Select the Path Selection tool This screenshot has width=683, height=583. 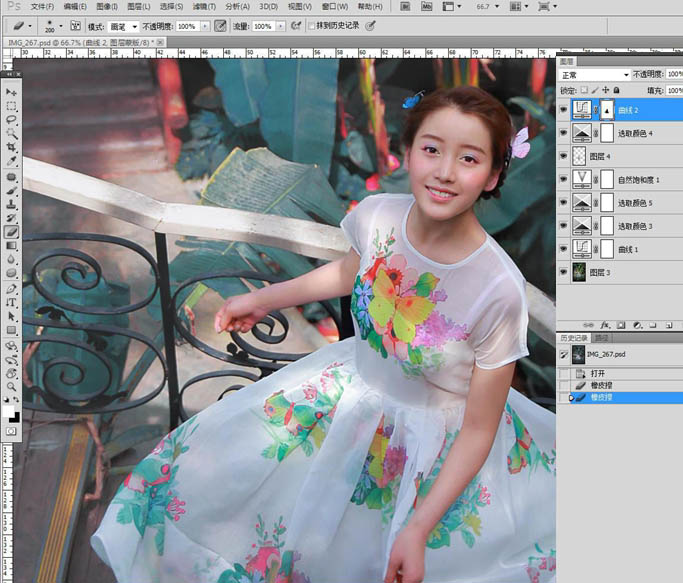point(11,316)
